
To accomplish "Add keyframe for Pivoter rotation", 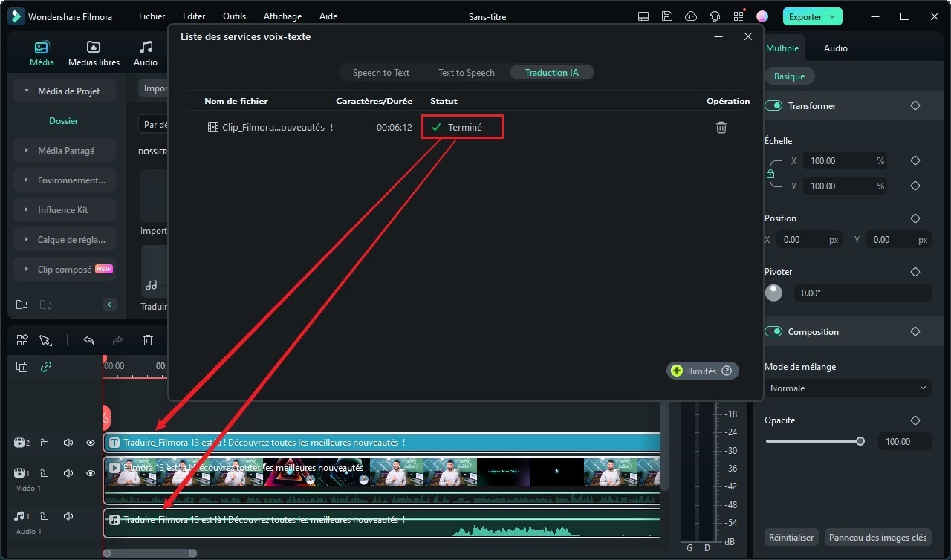I will click(915, 272).
